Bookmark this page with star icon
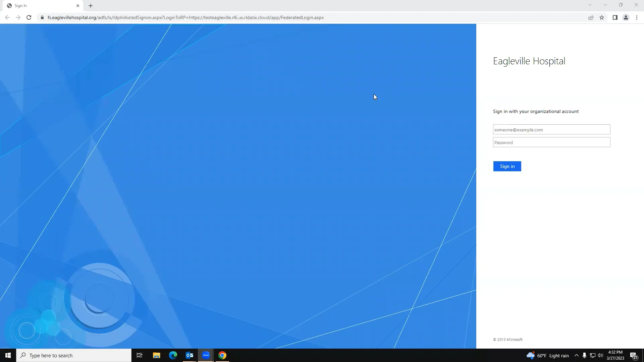Viewport: 644px width, 362px height. coord(602,17)
